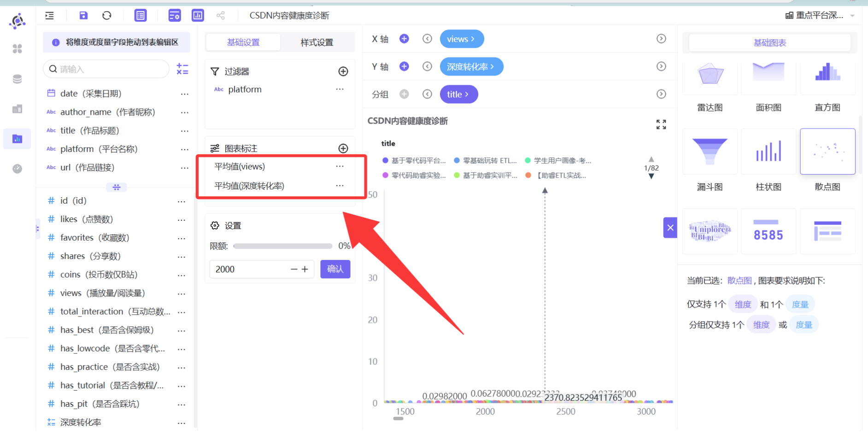The image size is (868, 434).
Task: Open the 深度转化率 pill options on Y 轴
Action: pos(471,66)
